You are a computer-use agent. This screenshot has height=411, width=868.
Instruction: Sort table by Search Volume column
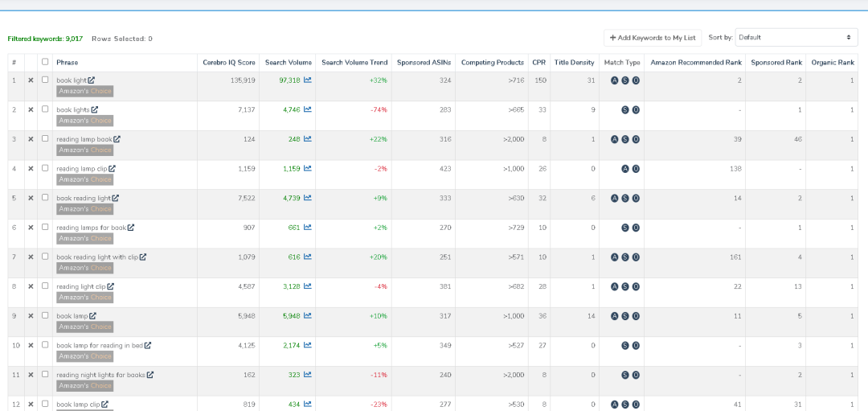288,63
